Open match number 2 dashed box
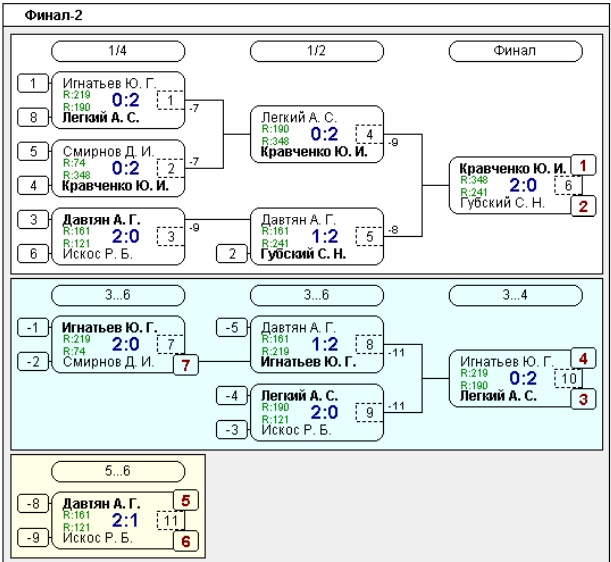The image size is (611, 562). click(170, 169)
